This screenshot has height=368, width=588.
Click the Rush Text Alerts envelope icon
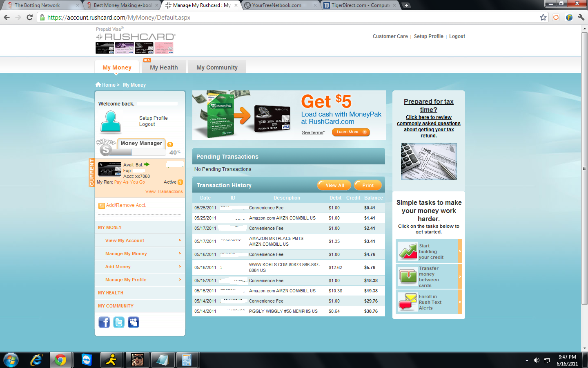coord(408,302)
